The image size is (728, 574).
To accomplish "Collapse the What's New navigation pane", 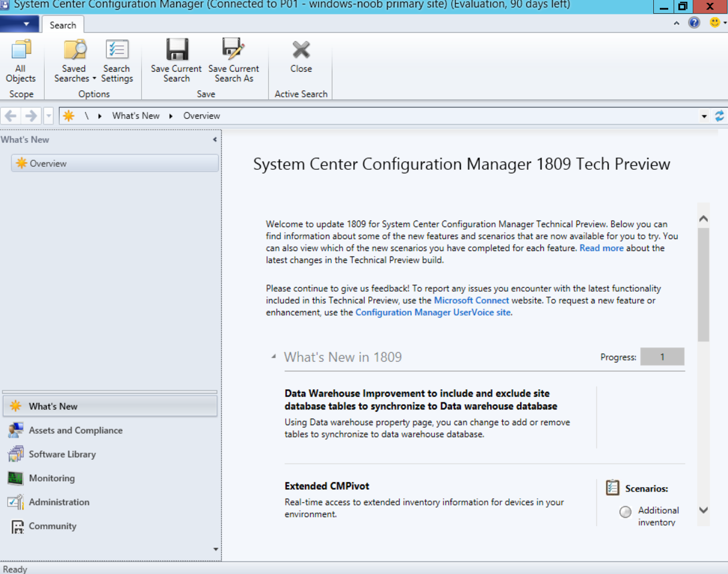I will 215,140.
